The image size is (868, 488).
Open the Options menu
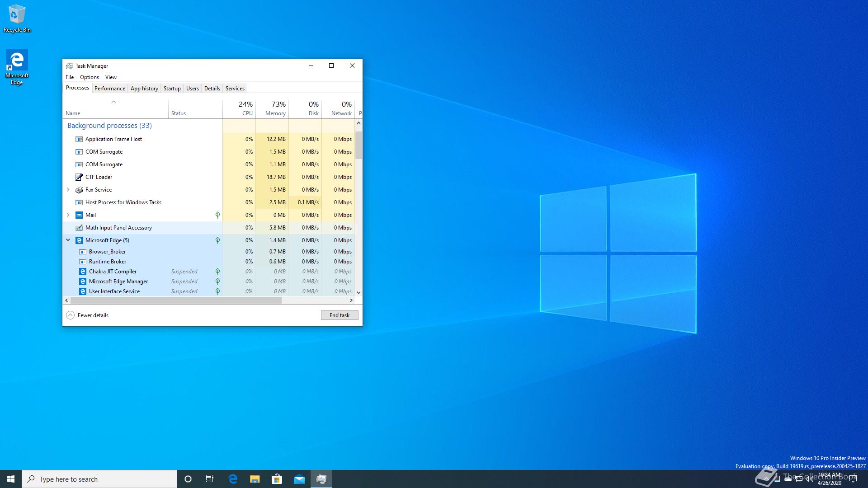(90, 77)
